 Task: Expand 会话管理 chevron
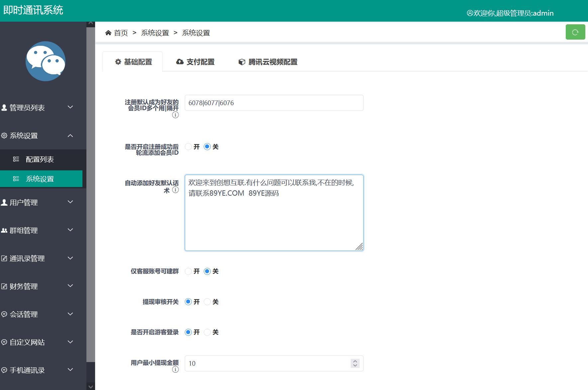[70, 314]
